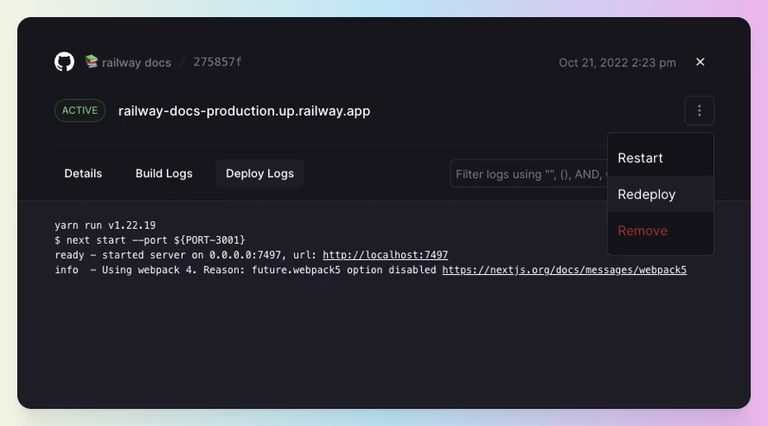Click the next start --port log line

150,240
